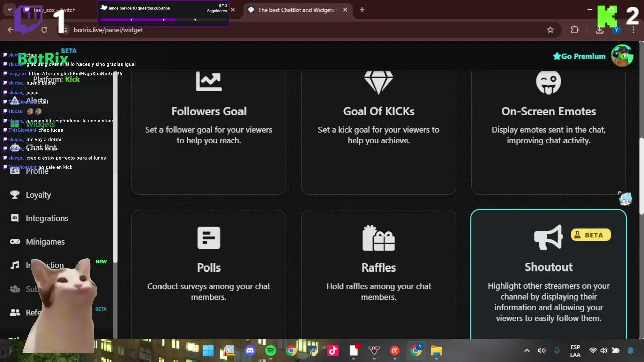This screenshot has height=362, width=644.
Task: Open the Raffles widget title
Action: (x=378, y=267)
